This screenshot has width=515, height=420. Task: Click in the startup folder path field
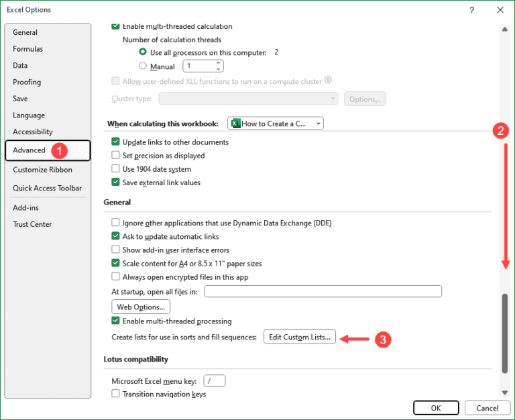pos(323,291)
